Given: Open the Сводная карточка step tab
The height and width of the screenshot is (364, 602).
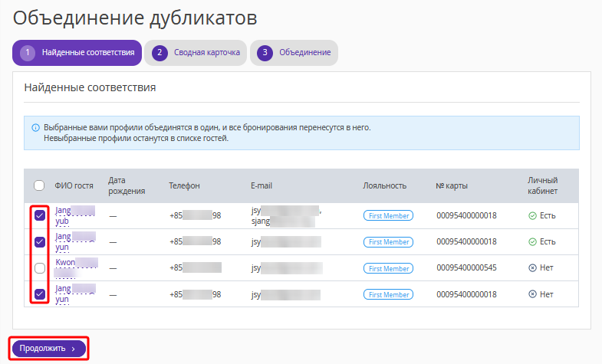Looking at the screenshot, I should pyautogui.click(x=196, y=53).
